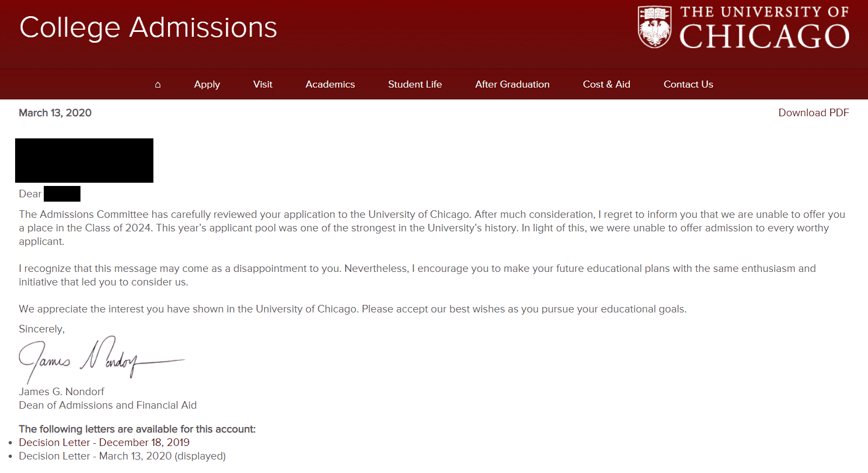Click the available letters heading text
Image resolution: width=868 pixels, height=473 pixels.
coord(137,429)
